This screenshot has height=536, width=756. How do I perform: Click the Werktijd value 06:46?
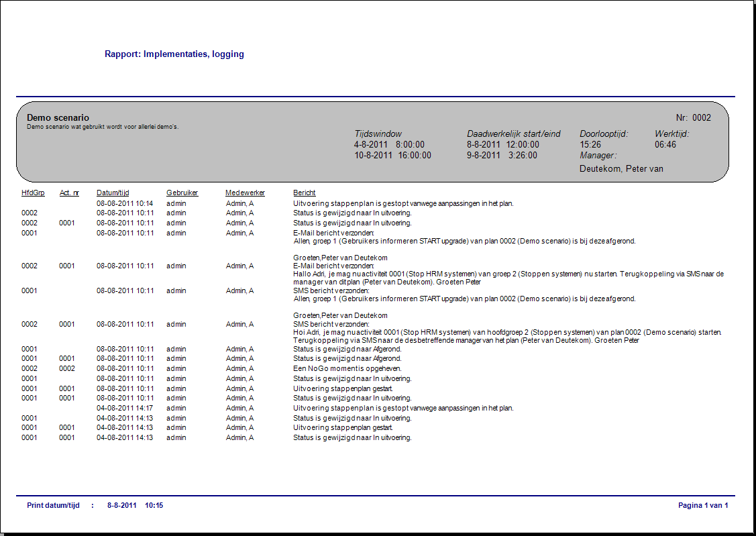coord(665,144)
